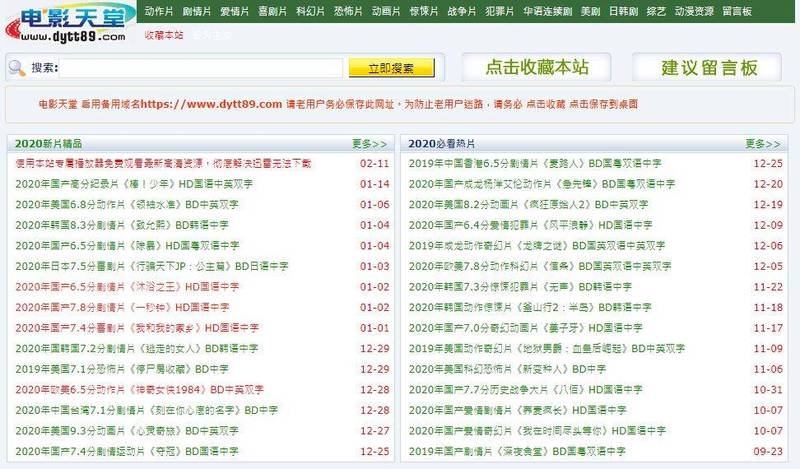Click the 《我在时间尽头等你》 movie link

[537, 431]
